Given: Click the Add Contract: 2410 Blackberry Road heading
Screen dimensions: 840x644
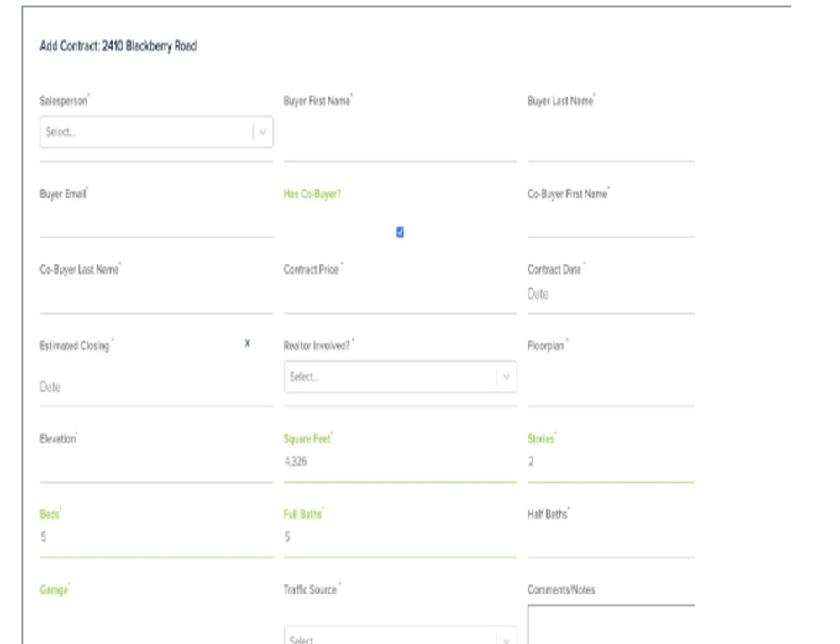Looking at the screenshot, I should [x=118, y=46].
